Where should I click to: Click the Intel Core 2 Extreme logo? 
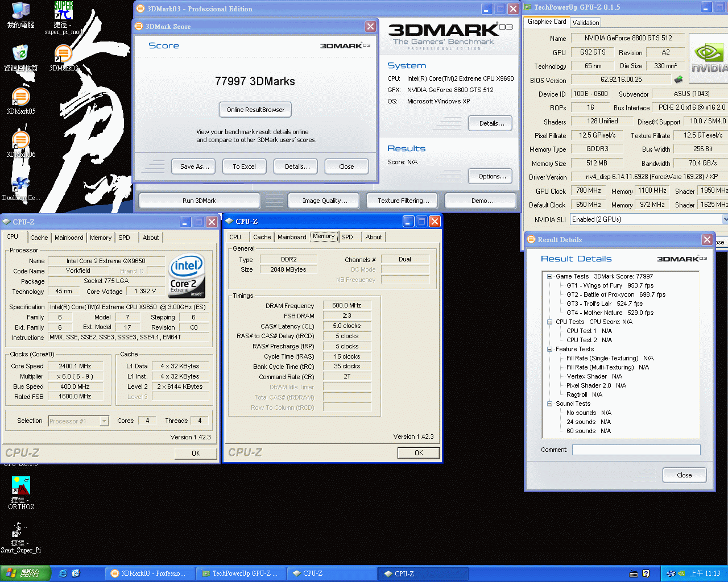pyautogui.click(x=187, y=276)
